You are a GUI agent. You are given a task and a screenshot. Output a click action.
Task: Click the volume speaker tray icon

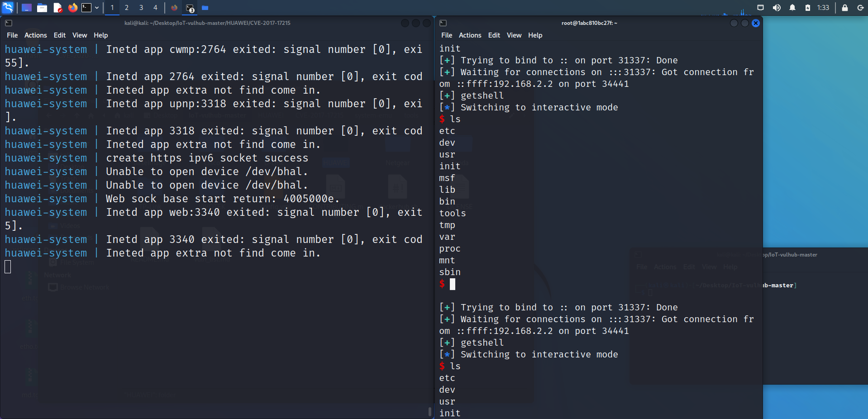coord(777,8)
